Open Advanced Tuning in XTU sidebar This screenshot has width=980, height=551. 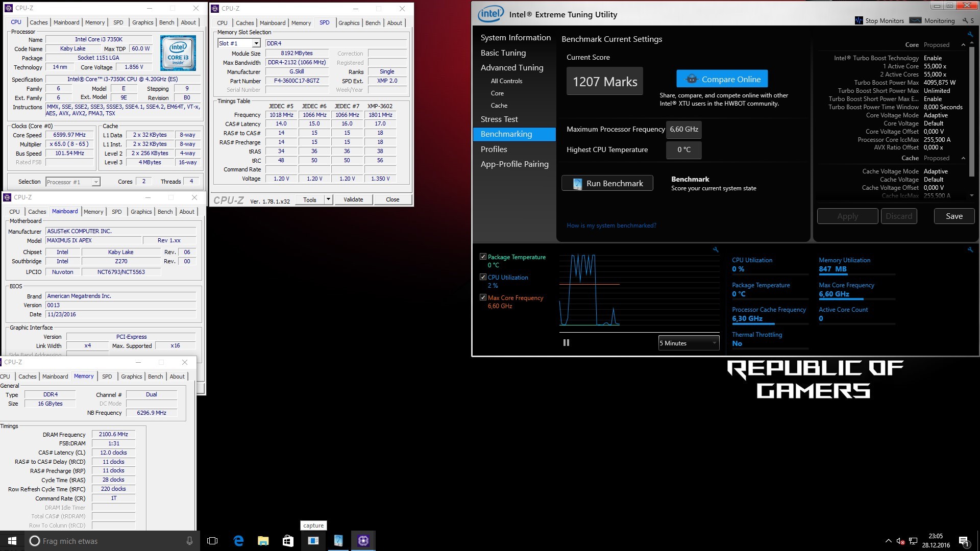512,68
